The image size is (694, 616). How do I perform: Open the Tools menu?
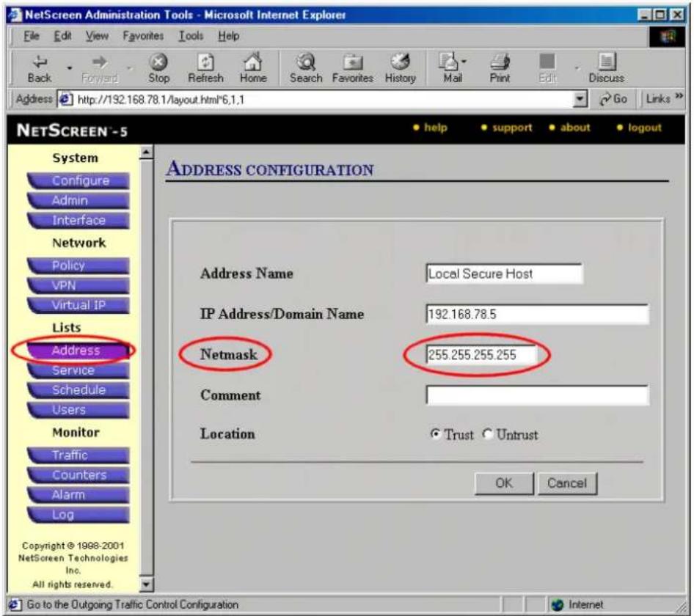click(191, 36)
